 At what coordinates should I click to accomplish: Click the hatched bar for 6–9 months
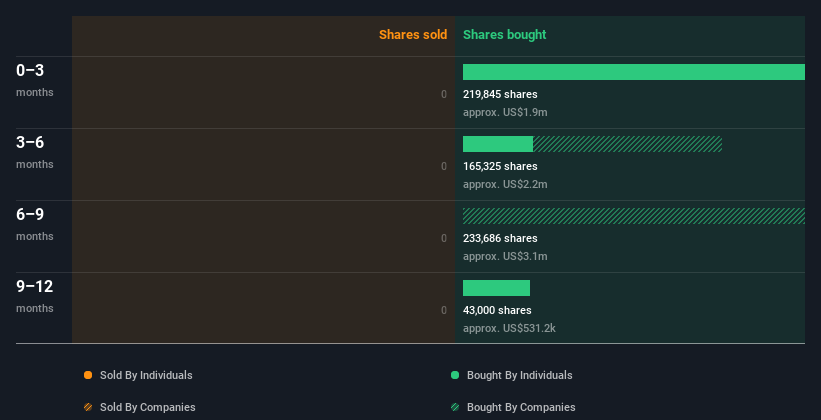[634, 216]
